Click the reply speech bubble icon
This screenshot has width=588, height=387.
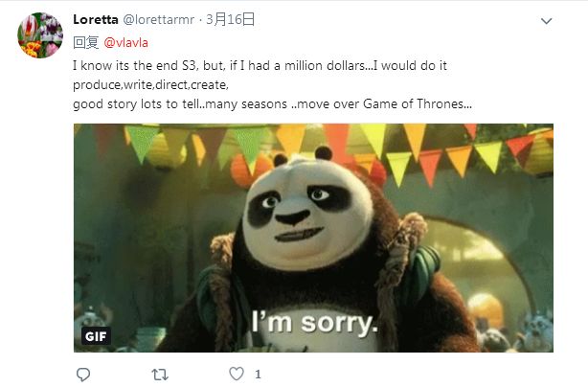[x=83, y=375]
